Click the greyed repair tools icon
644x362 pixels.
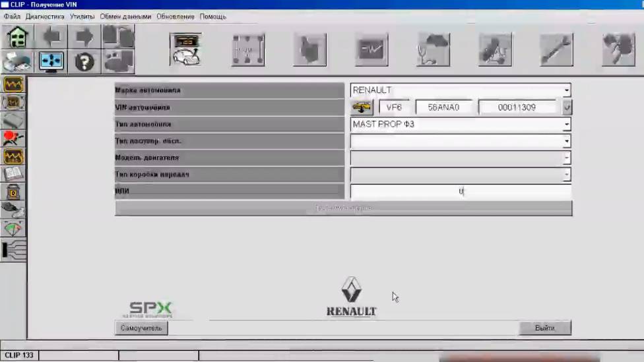pyautogui.click(x=495, y=49)
